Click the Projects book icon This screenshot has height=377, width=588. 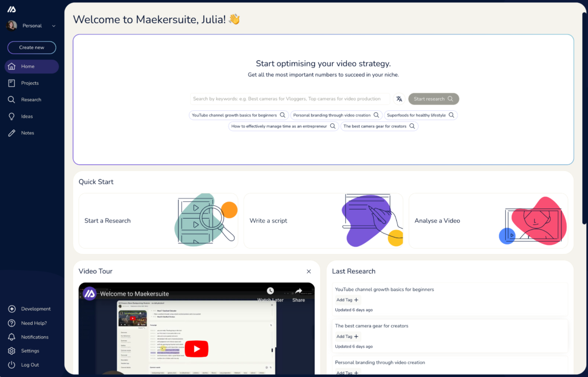pyautogui.click(x=11, y=83)
